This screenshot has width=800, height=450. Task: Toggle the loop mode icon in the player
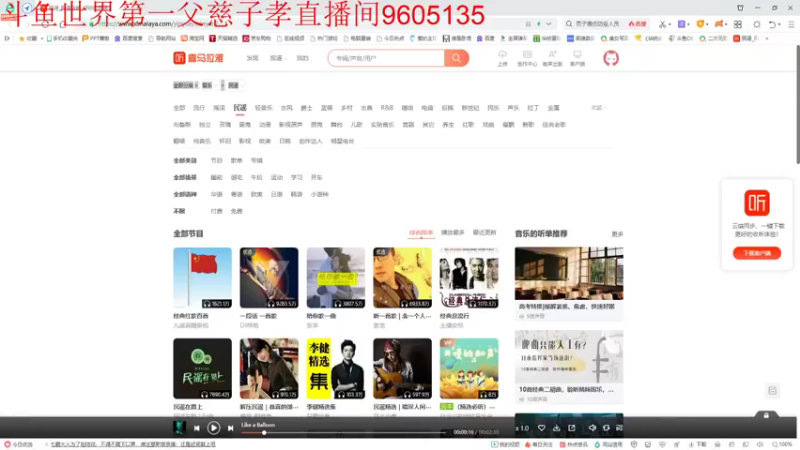(606, 428)
